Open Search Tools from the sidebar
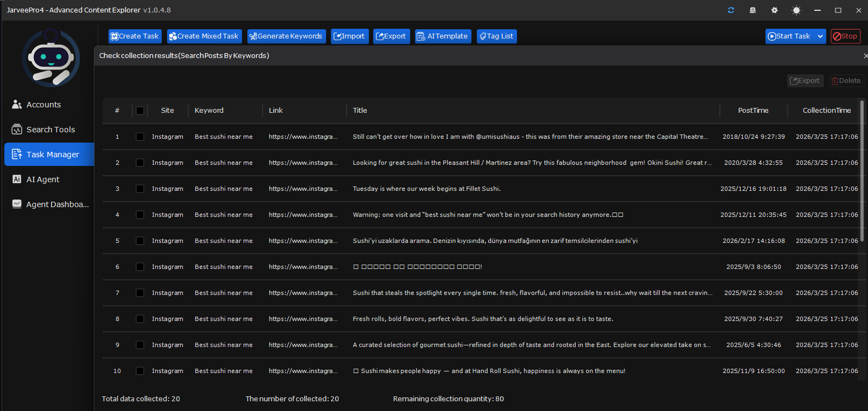Image resolution: width=868 pixels, height=411 pixels. point(50,130)
